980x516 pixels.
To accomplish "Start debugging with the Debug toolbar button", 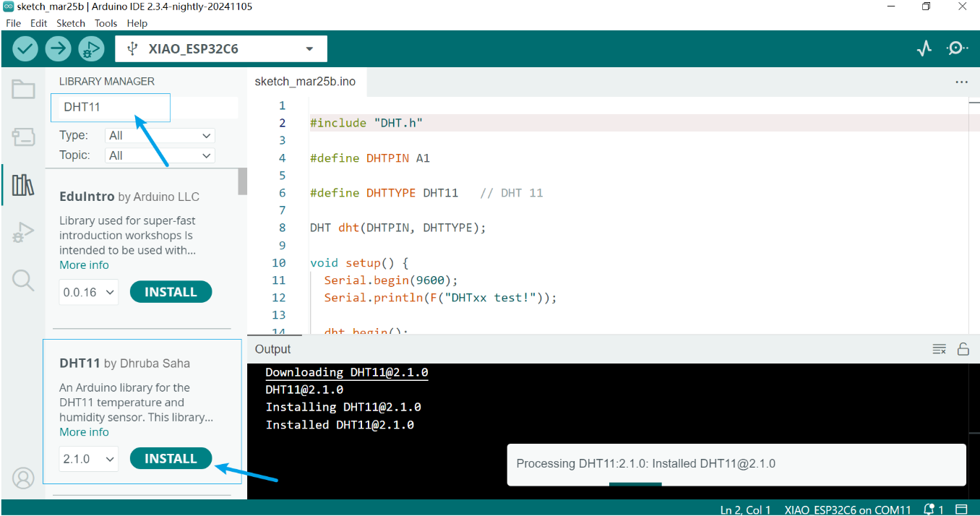I will 91,48.
